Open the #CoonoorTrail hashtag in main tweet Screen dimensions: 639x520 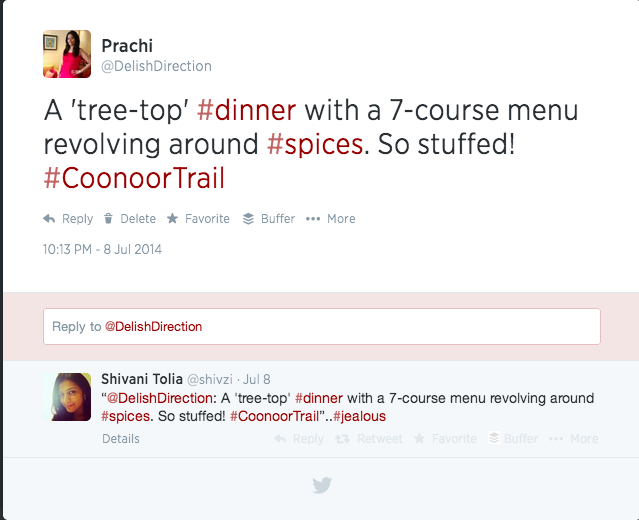(135, 178)
